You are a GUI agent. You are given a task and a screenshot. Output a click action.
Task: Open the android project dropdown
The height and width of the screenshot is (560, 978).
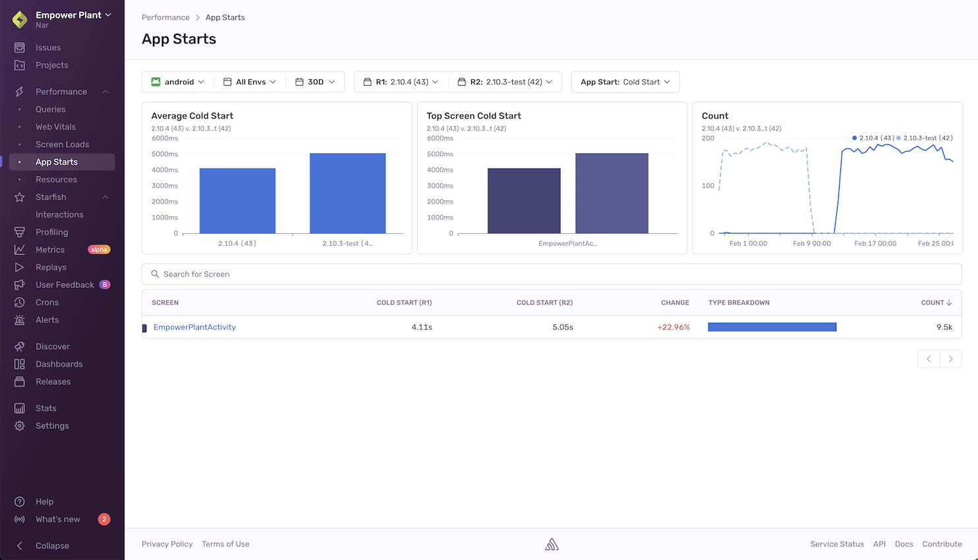coord(178,82)
